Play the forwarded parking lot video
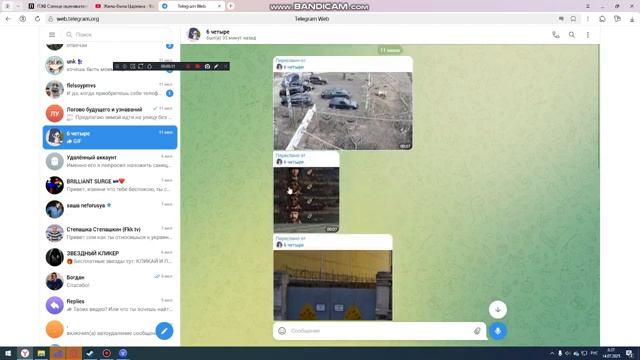Image resolution: width=640 pixels, height=360 pixels. pyautogui.click(x=343, y=111)
